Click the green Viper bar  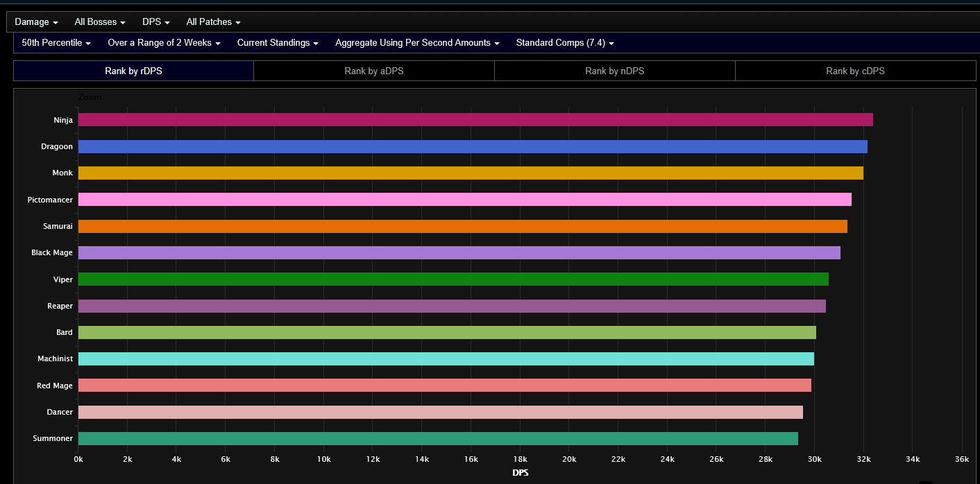[453, 279]
